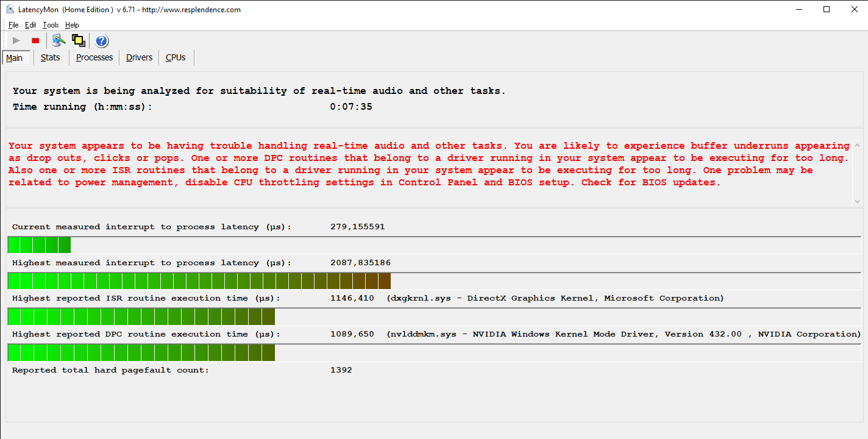
Task: Open the driver analysis magnifier toolbar icon
Action: (x=59, y=41)
